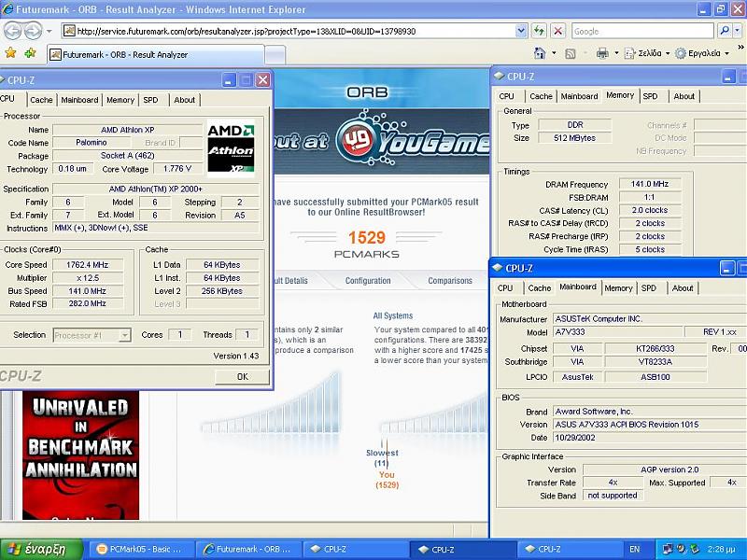Click the chipset value KT266/333
Image resolution: width=747 pixels, height=560 pixels.
(655, 348)
